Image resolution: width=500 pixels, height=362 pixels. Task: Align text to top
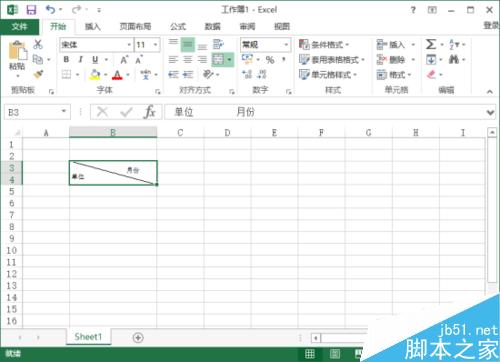coord(173,44)
